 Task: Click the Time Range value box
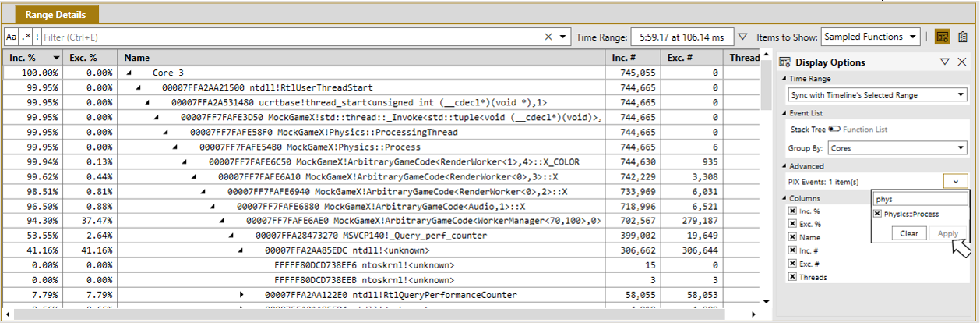click(x=681, y=37)
